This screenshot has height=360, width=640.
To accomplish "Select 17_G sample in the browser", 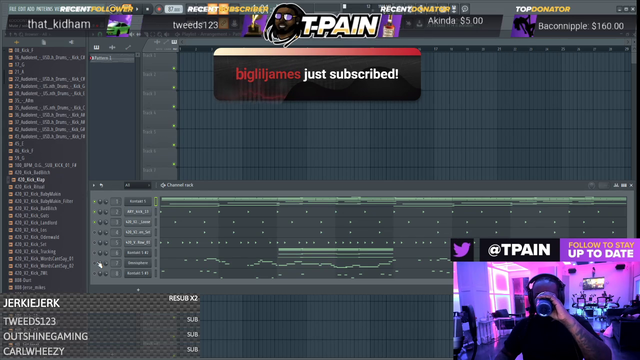I will click(x=19, y=64).
